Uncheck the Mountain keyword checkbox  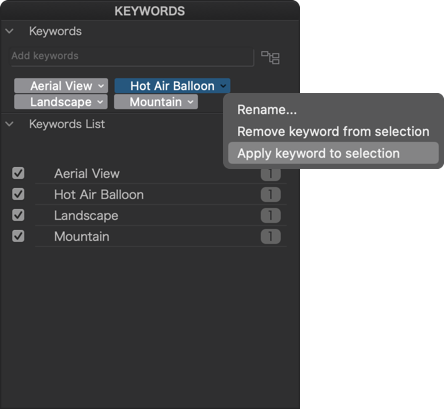[18, 236]
